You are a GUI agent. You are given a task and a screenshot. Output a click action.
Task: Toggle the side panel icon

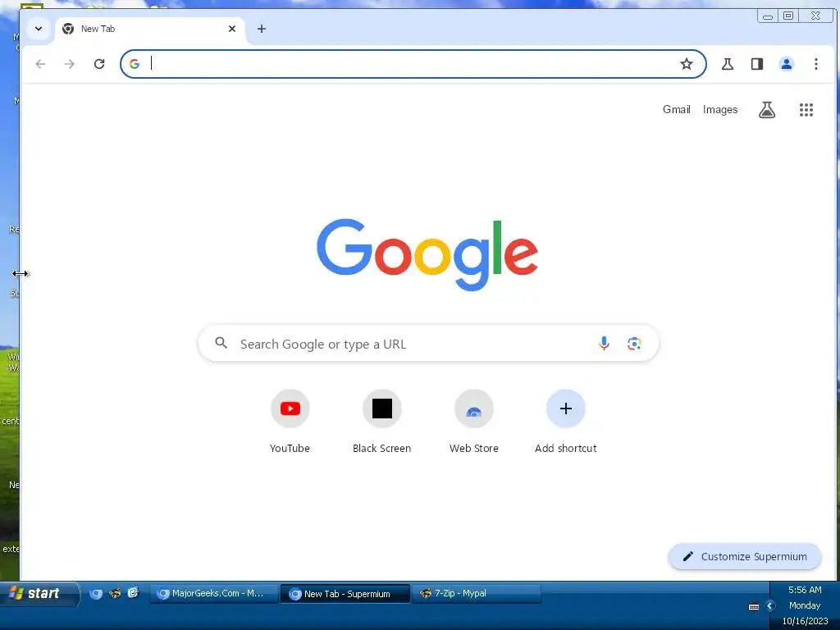coord(757,64)
